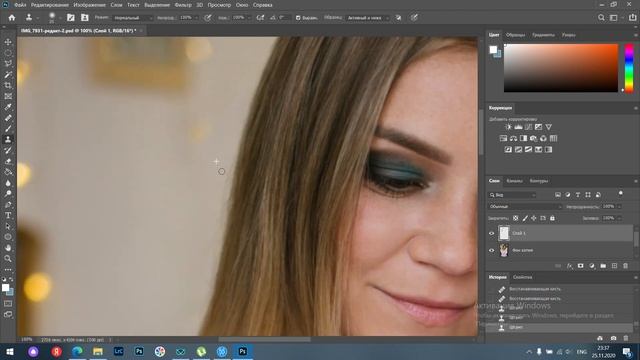This screenshot has width=640, height=360.
Task: Select the Frame tool
Action: point(8,96)
